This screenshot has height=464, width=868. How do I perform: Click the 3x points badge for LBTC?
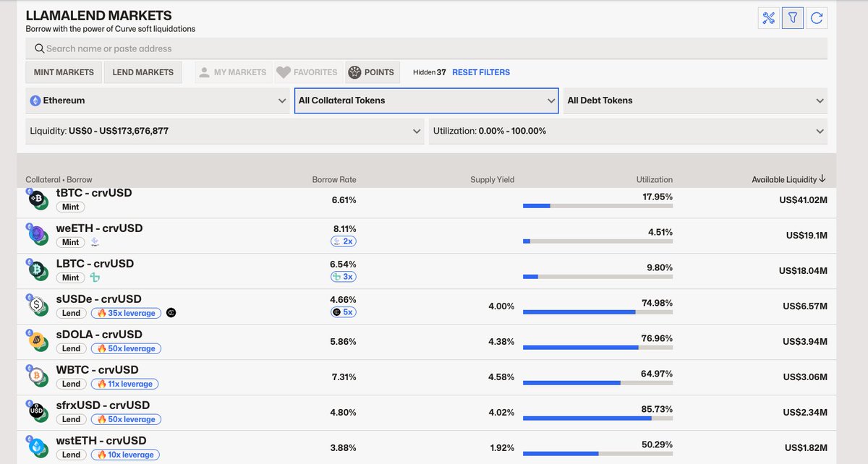pyautogui.click(x=343, y=277)
